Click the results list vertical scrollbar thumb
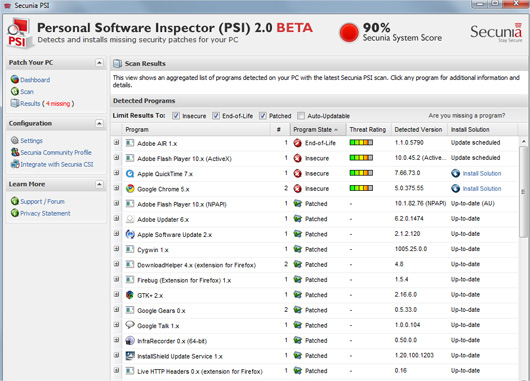Viewport: 530px width, 381px height. [523, 192]
